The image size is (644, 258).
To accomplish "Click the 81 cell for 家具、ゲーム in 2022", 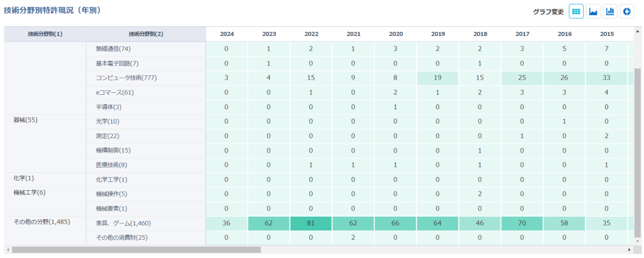I will [x=311, y=223].
